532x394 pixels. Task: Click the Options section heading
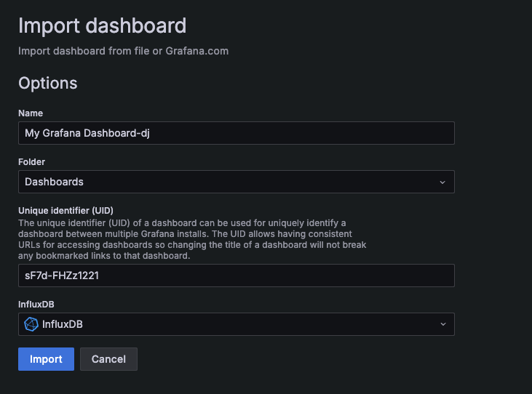48,84
